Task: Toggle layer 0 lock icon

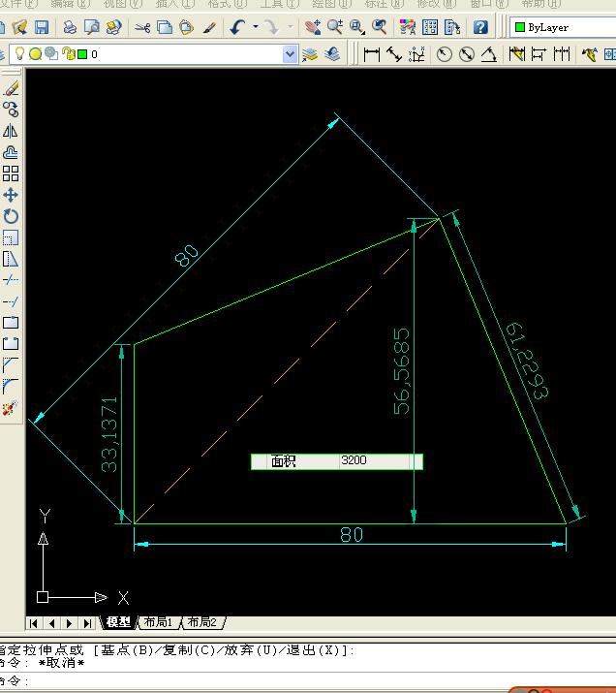Action: point(69,53)
